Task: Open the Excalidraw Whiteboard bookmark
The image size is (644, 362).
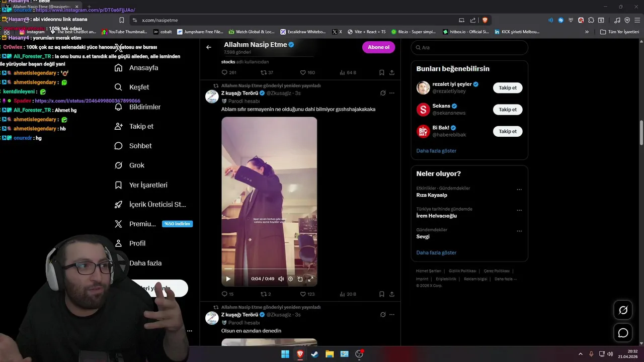Action: coord(303,32)
